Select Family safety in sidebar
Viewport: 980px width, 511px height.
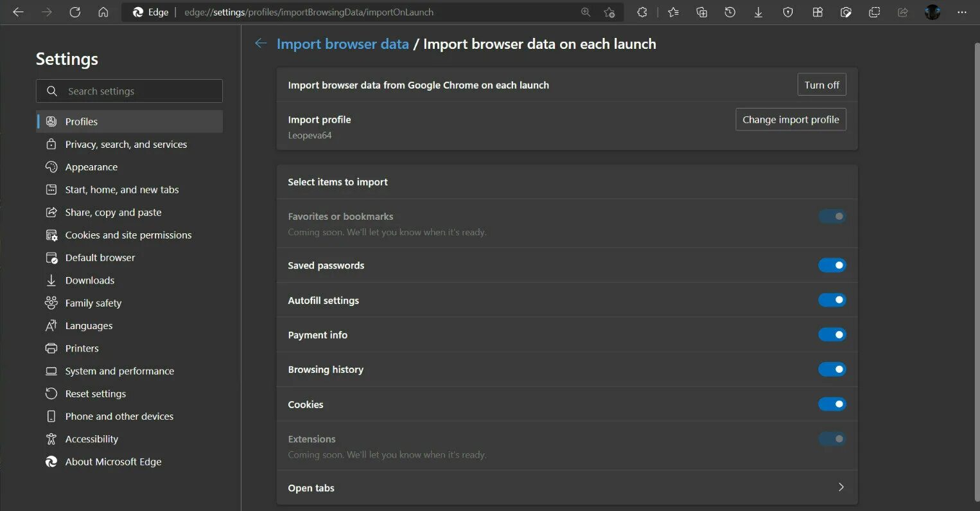click(x=130, y=303)
